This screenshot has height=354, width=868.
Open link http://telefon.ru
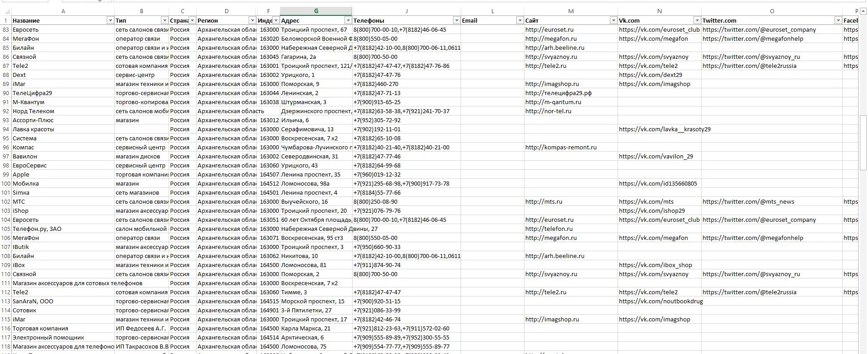(549, 229)
